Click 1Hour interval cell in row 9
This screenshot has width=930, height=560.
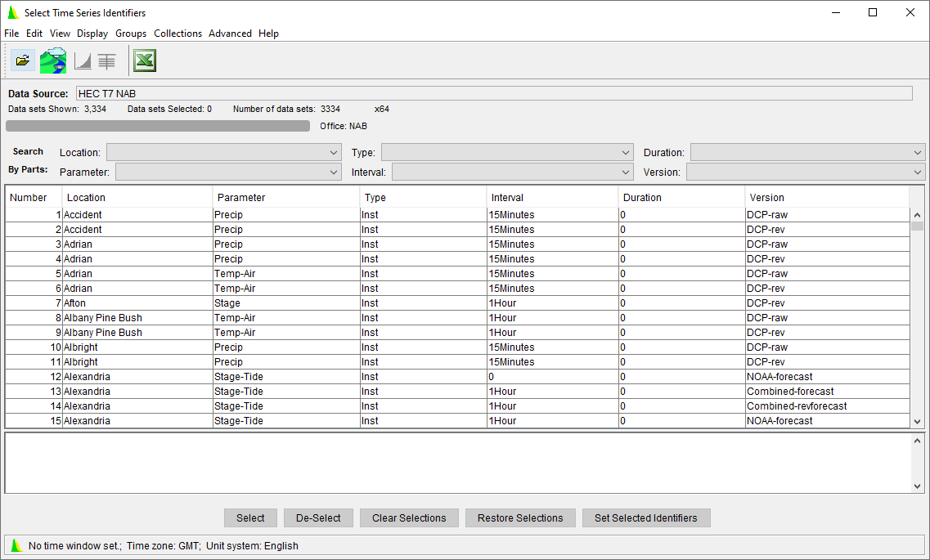[552, 333]
